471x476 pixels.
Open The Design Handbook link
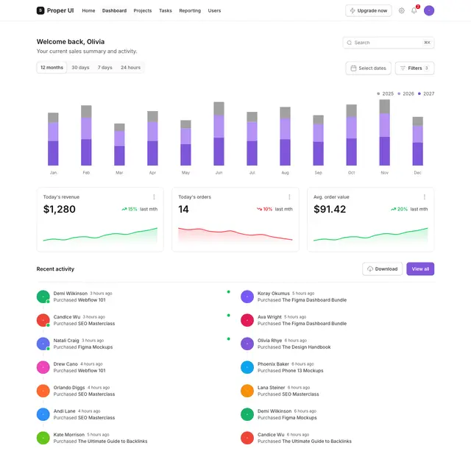tap(306, 347)
